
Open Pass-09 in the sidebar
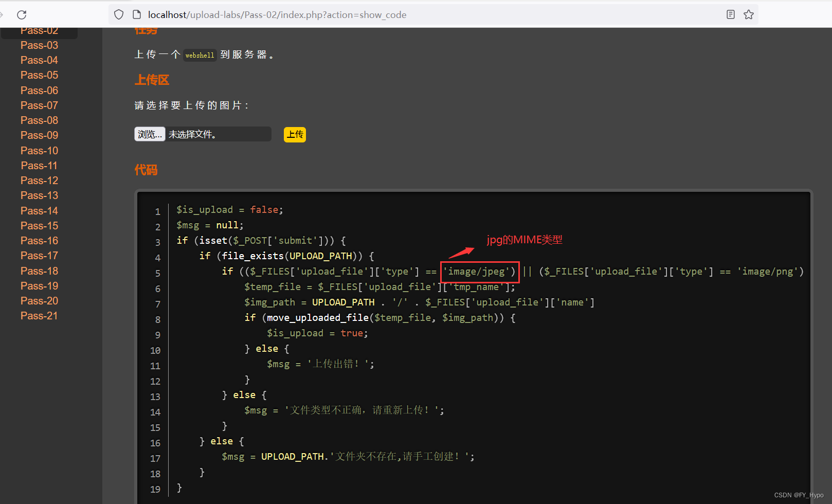[x=40, y=135]
